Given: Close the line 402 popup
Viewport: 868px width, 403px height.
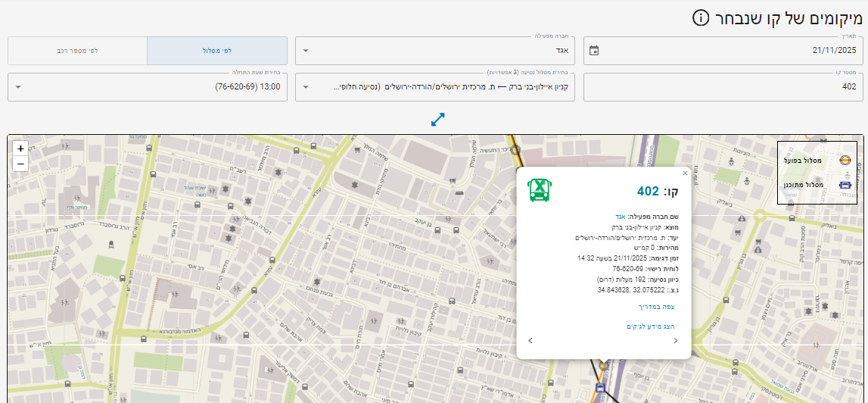Looking at the screenshot, I should [x=685, y=173].
